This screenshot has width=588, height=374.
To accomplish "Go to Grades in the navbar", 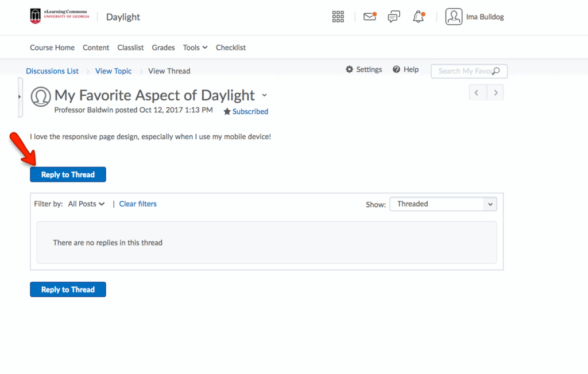I will (163, 48).
